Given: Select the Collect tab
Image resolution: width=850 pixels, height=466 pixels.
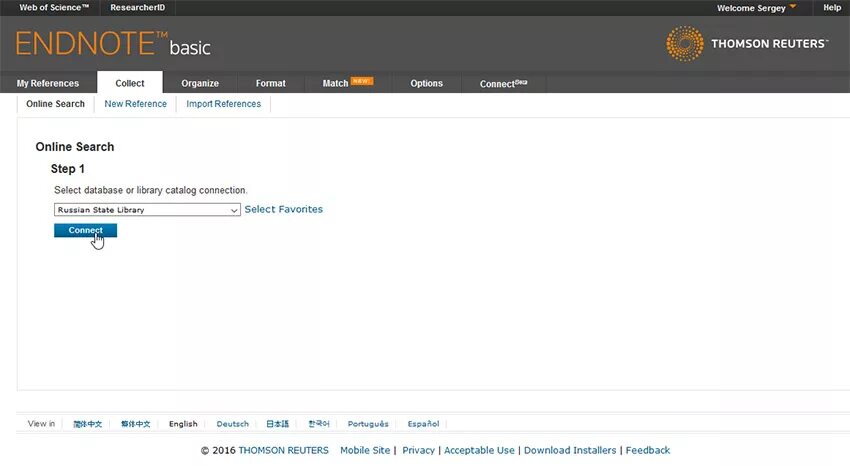Looking at the screenshot, I should (130, 83).
